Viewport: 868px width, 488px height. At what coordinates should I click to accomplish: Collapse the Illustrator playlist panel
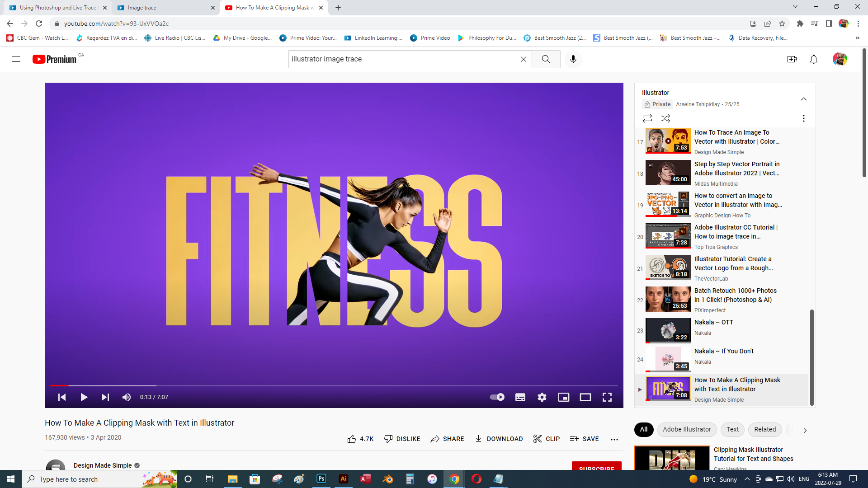[803, 99]
